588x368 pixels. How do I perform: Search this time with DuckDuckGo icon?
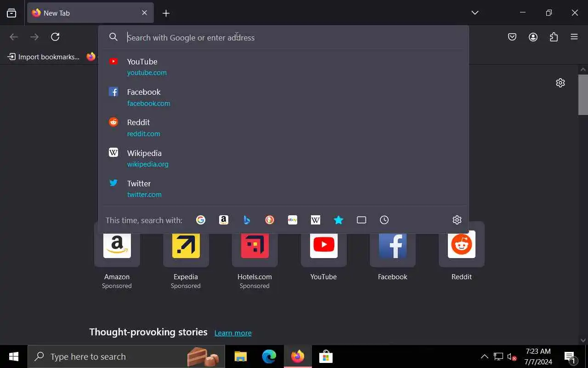pos(270,220)
